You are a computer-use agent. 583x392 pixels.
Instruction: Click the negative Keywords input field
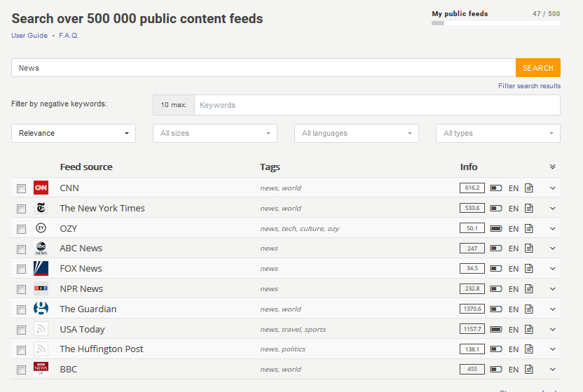377,105
